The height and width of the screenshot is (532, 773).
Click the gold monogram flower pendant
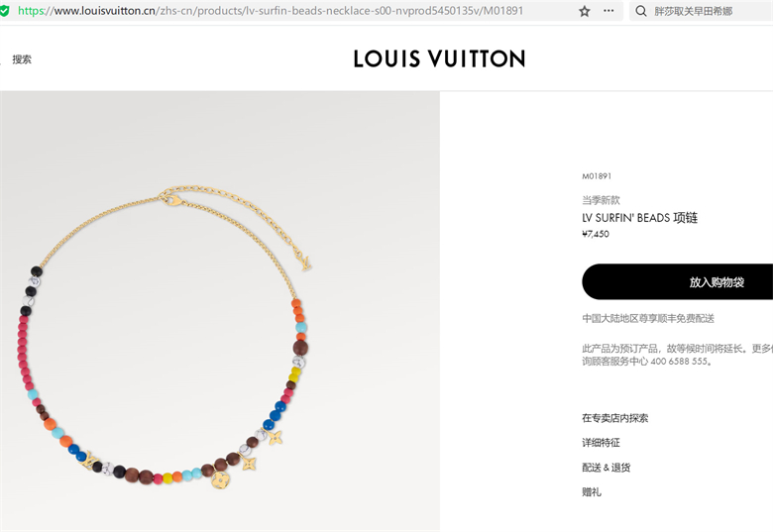tap(220, 479)
